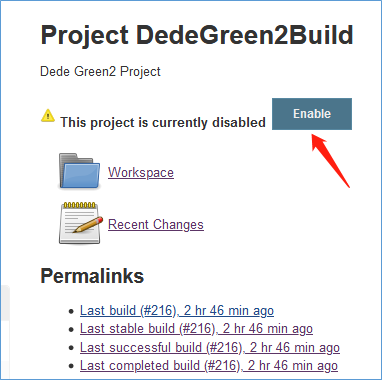Click the yellow warning triangle icon

(48, 115)
